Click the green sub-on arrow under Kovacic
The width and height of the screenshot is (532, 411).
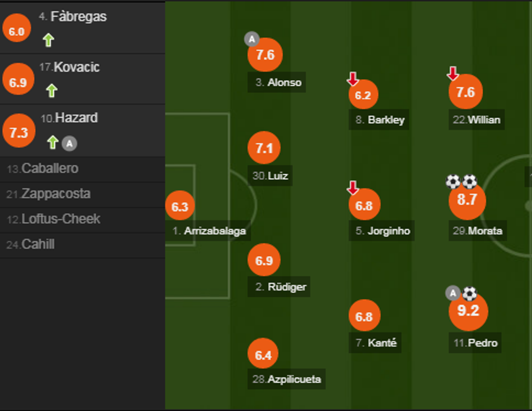[52, 91]
